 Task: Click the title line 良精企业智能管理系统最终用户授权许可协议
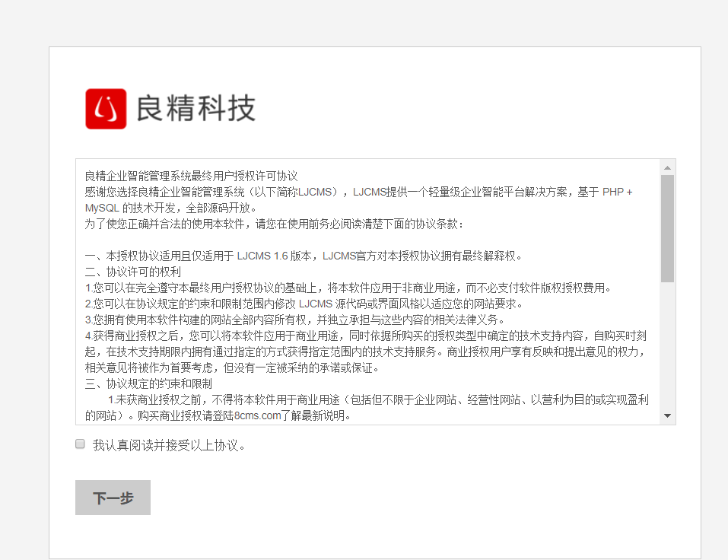191,176
